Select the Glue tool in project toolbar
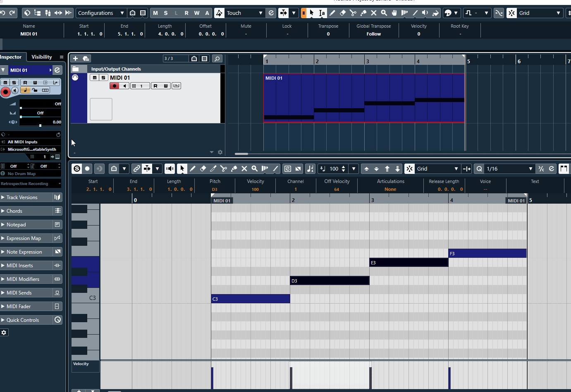571x392 pixels. click(x=363, y=13)
